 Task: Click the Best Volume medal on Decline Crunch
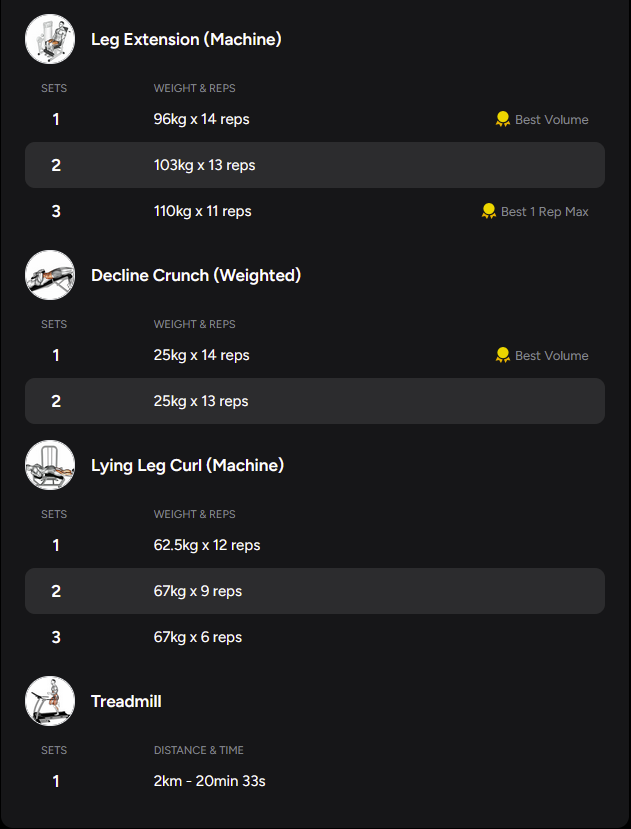pos(503,355)
